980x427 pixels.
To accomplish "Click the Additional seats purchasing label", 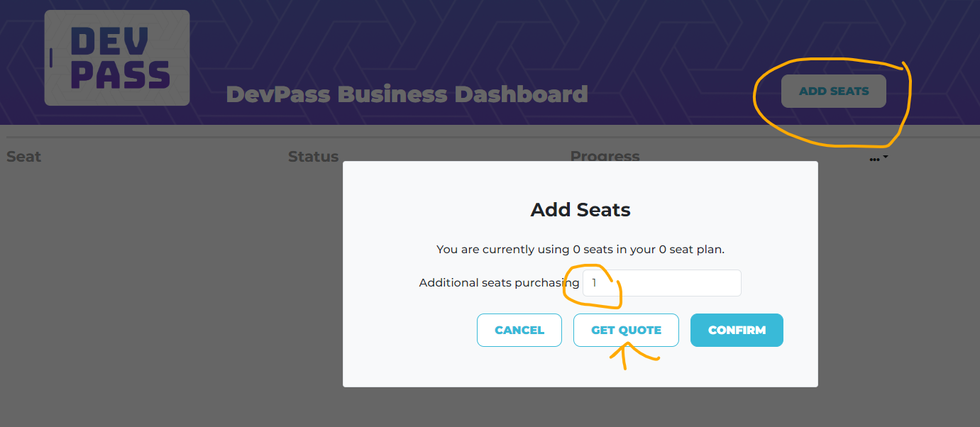I will point(499,283).
